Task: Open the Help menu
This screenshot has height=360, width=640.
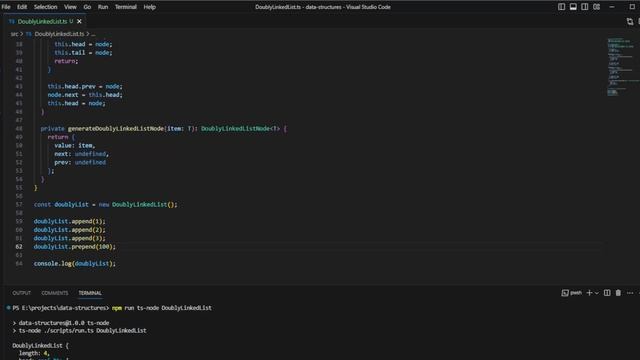Action: [149, 7]
